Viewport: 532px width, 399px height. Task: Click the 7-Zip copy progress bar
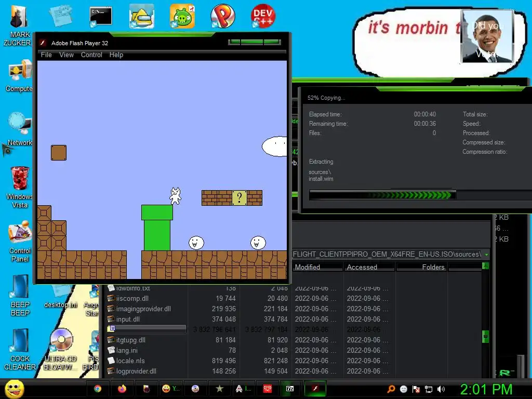(x=420, y=195)
